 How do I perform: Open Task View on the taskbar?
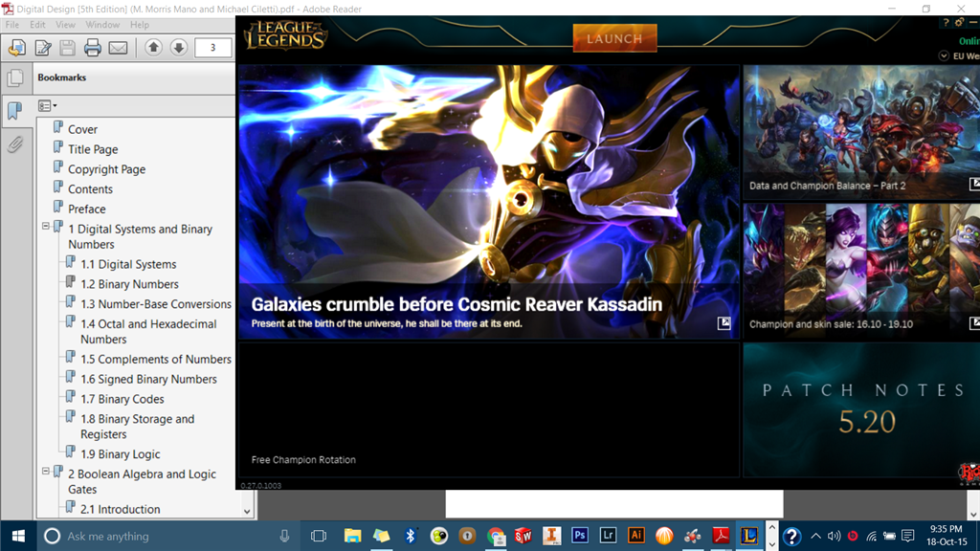pyautogui.click(x=319, y=536)
